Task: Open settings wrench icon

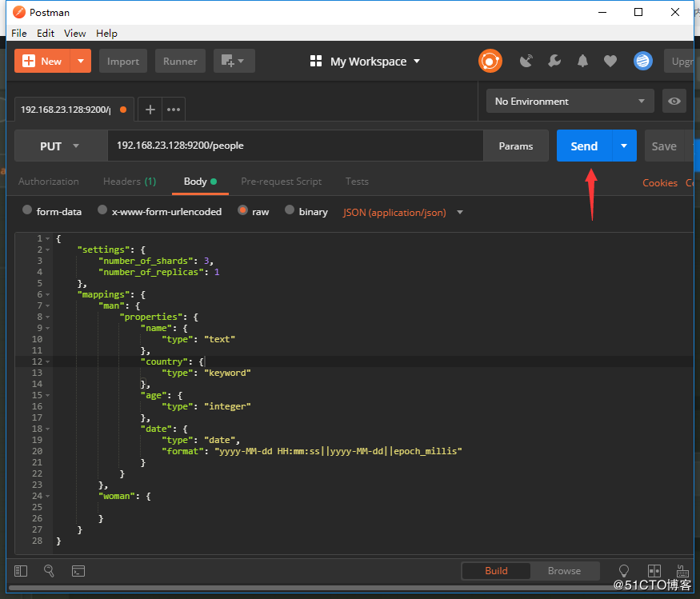Action: [x=554, y=61]
